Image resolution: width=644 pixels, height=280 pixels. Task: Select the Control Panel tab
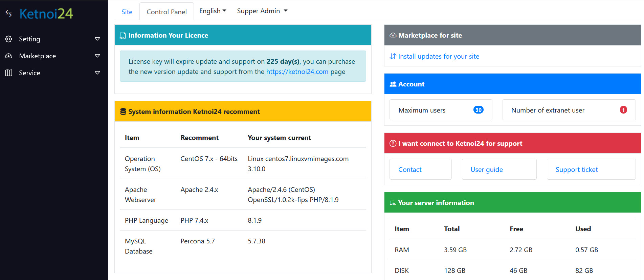point(166,12)
